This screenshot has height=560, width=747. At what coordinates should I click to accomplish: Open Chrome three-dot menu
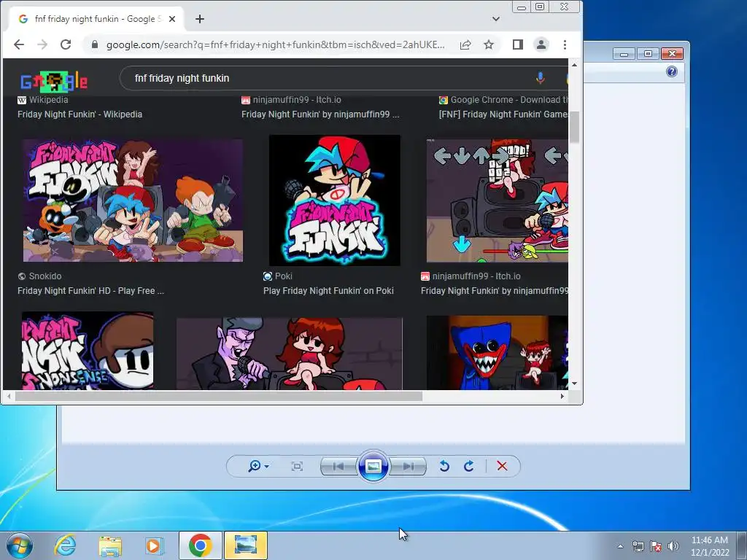(x=565, y=44)
